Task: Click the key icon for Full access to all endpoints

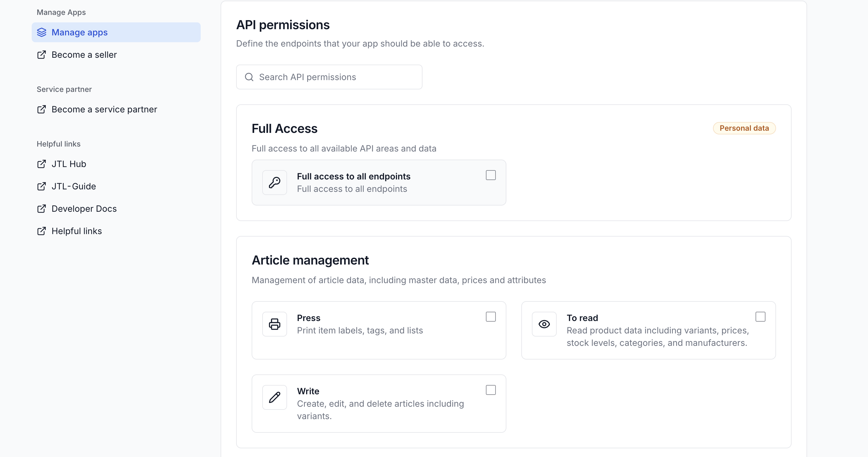Action: point(275,183)
